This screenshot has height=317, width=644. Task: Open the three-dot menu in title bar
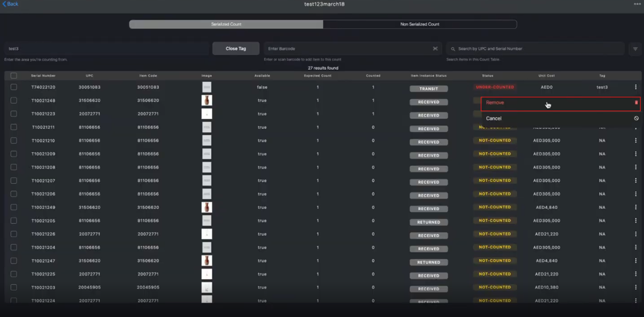(x=637, y=4)
